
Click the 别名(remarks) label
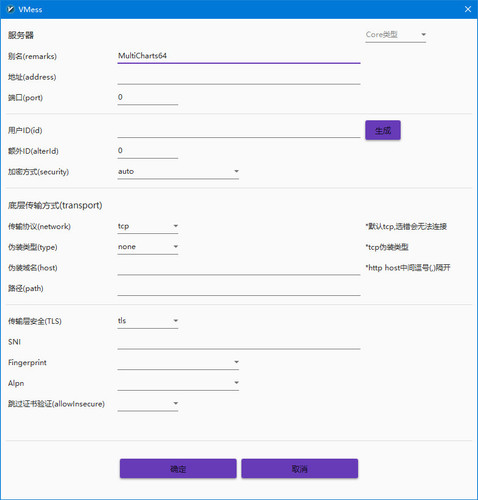(x=32, y=56)
